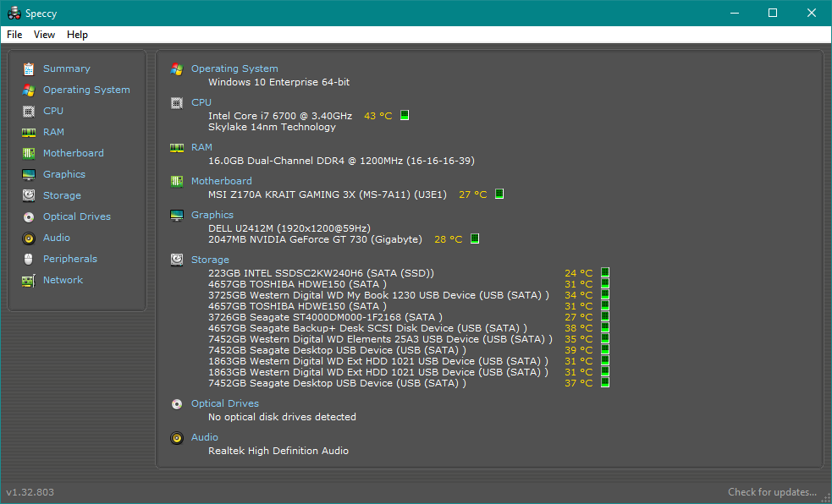
Task: Open Peripherals in the sidebar
Action: [70, 259]
